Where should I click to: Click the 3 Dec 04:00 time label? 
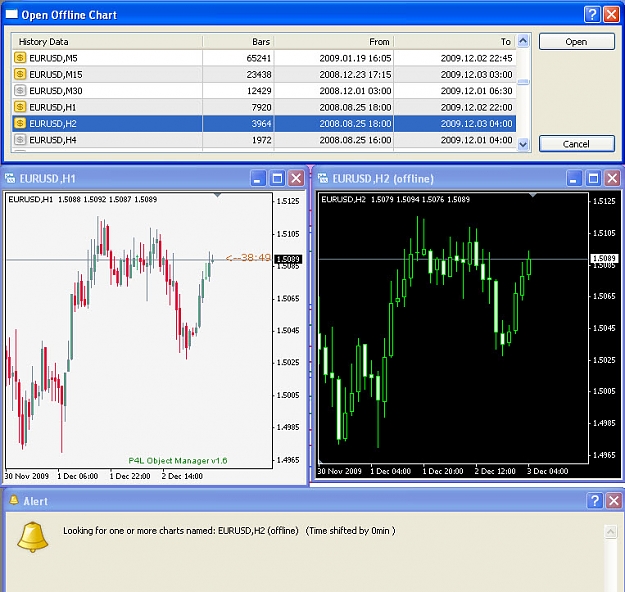[x=547, y=471]
